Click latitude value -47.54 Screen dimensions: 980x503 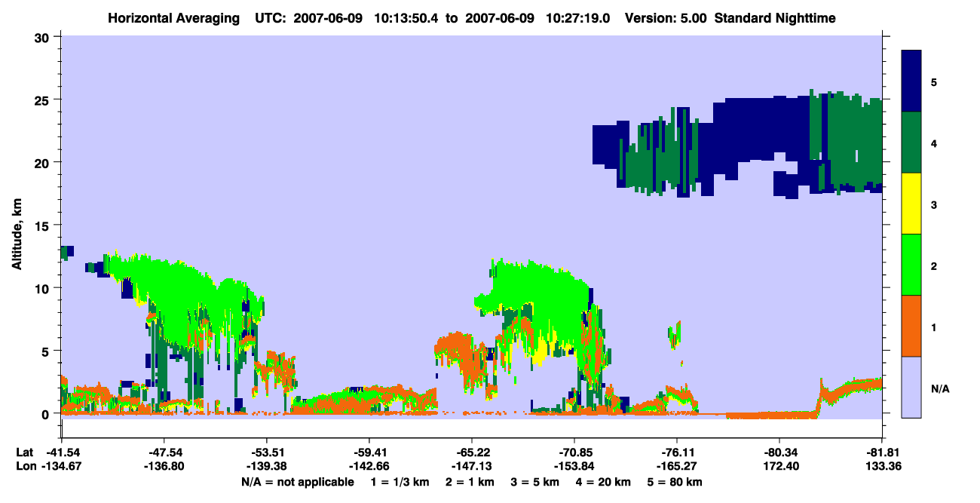tap(164, 452)
